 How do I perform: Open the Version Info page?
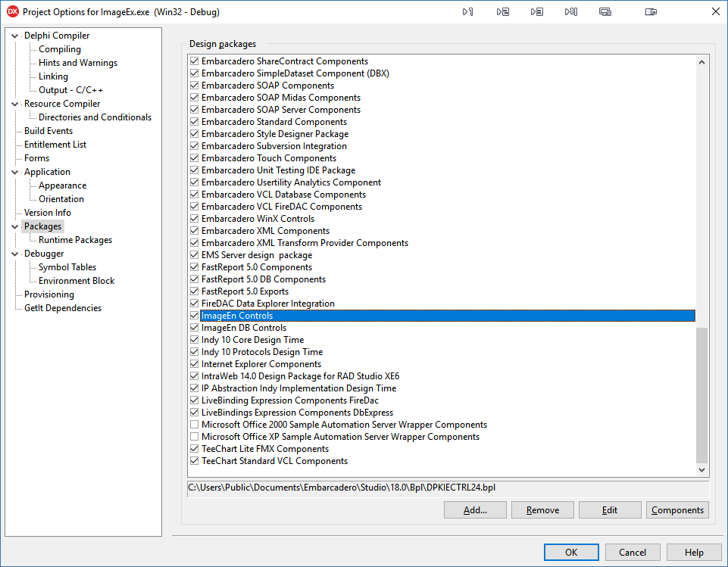coord(48,213)
